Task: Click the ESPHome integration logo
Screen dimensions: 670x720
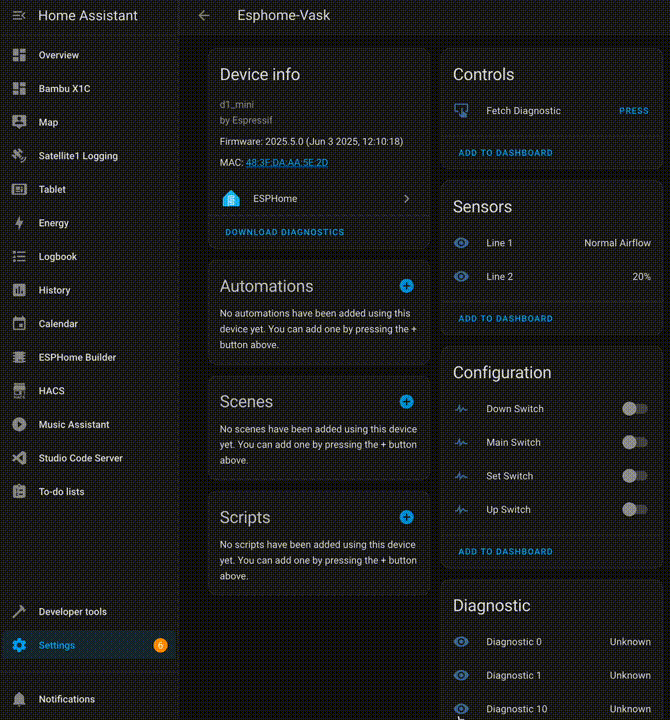Action: (x=231, y=198)
